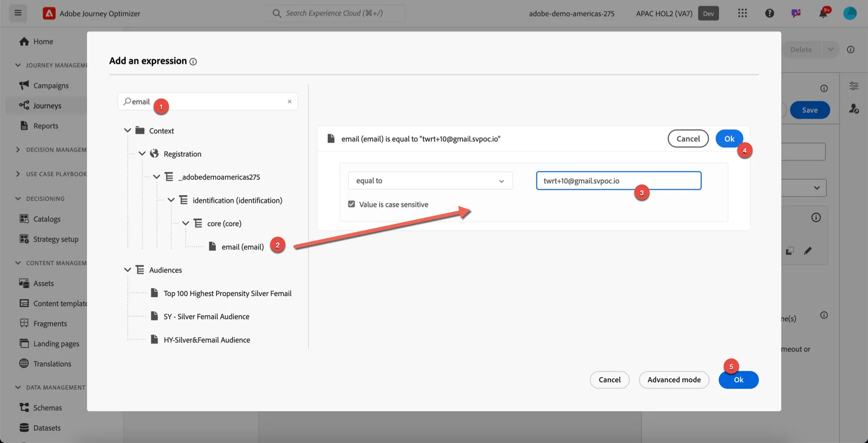Confirm expression with bottom Ok button
This screenshot has height=443, width=868.
738,380
